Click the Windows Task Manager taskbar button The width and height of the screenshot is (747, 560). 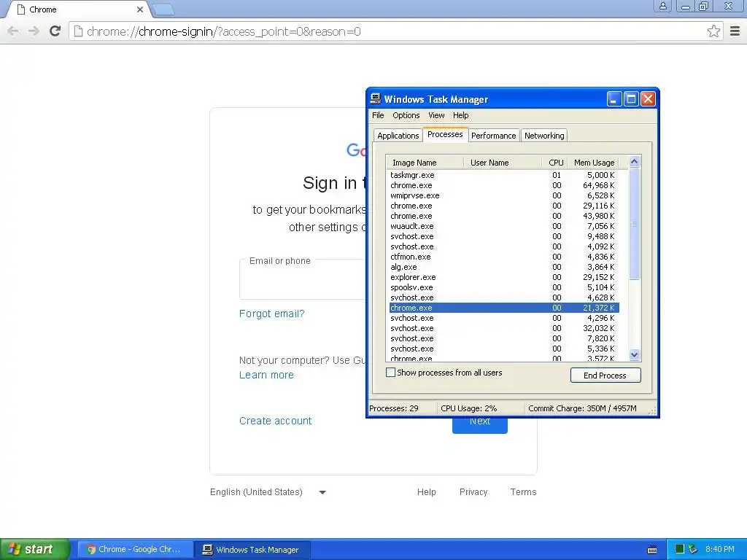click(252, 550)
